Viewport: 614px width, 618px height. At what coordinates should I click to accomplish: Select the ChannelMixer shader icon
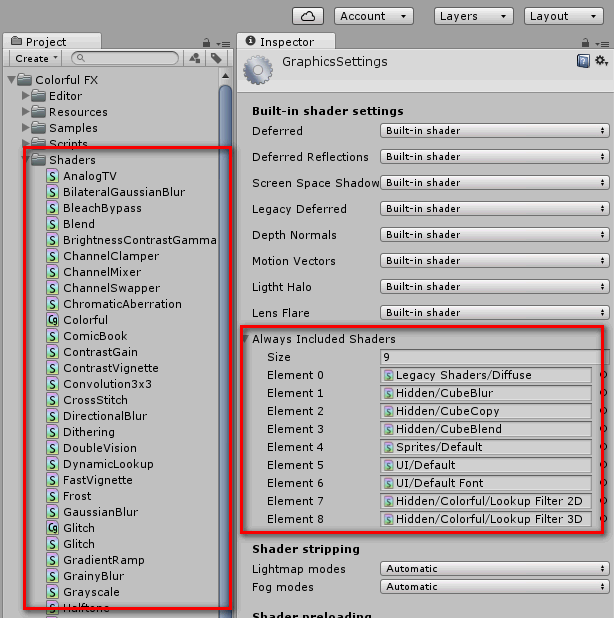52,272
